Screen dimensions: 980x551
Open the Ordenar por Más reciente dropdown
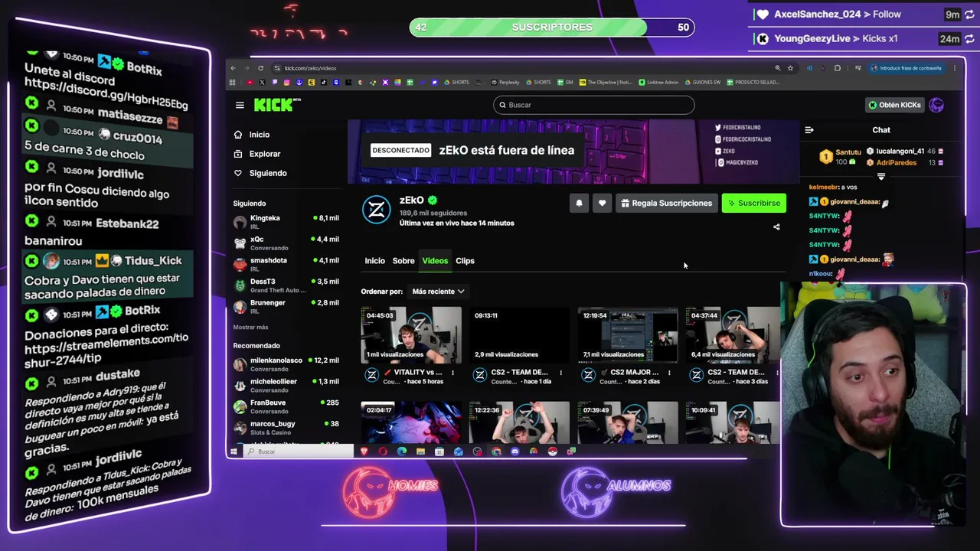pyautogui.click(x=438, y=292)
